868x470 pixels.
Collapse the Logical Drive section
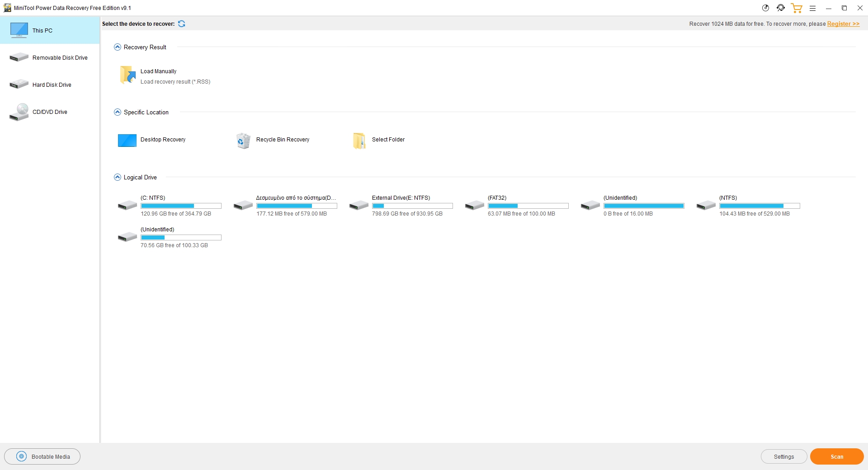click(118, 177)
